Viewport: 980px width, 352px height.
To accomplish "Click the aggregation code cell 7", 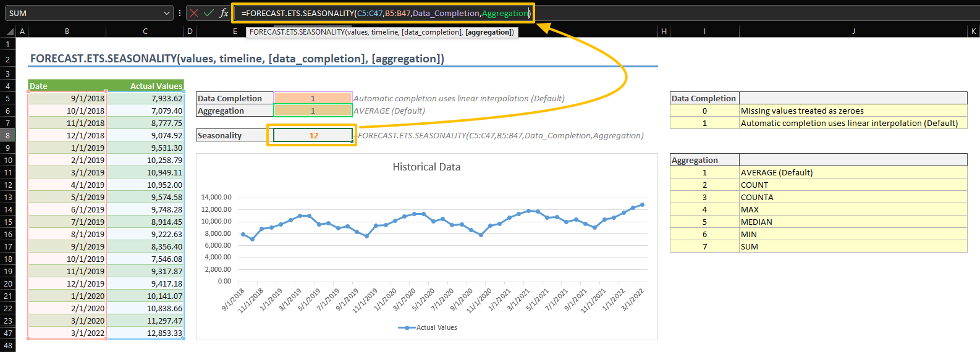I will point(704,246).
